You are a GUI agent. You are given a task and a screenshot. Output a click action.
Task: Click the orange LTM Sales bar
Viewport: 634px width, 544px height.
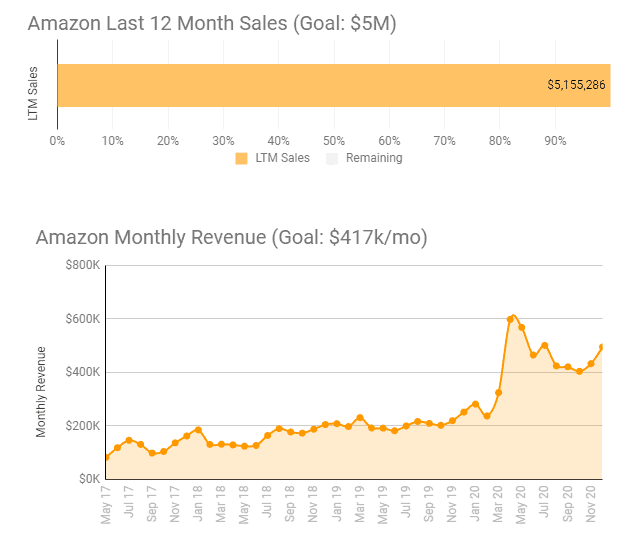tap(300, 85)
